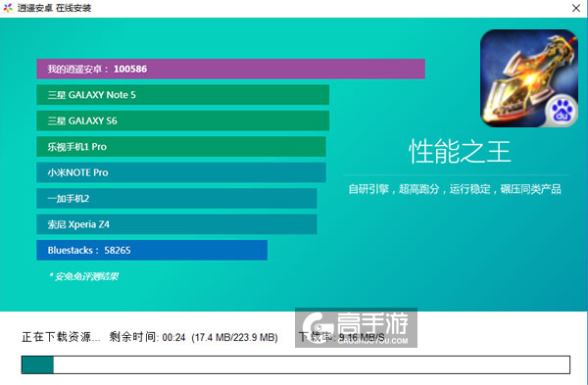Click the 安兔兔评测结果 footnote
Viewport: 588px width, 385px height.
click(83, 276)
